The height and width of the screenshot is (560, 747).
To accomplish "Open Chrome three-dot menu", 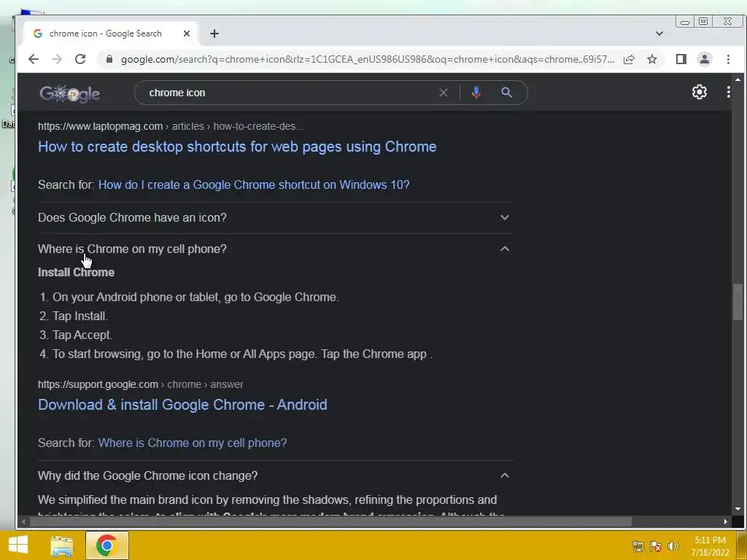I will 728,59.
